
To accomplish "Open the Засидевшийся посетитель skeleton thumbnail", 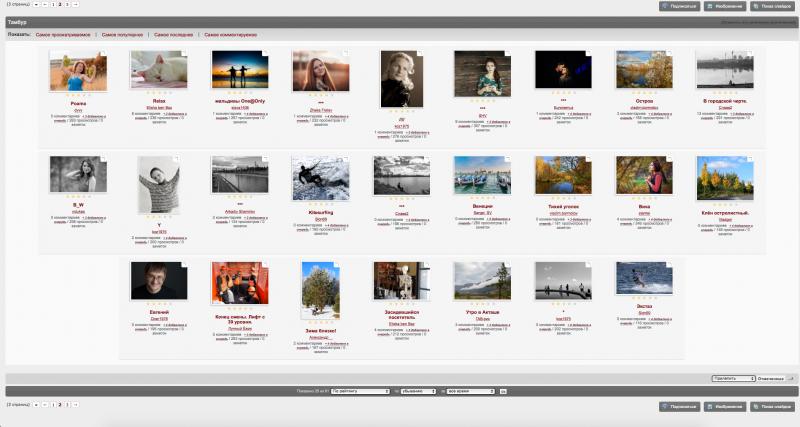I will tap(402, 281).
